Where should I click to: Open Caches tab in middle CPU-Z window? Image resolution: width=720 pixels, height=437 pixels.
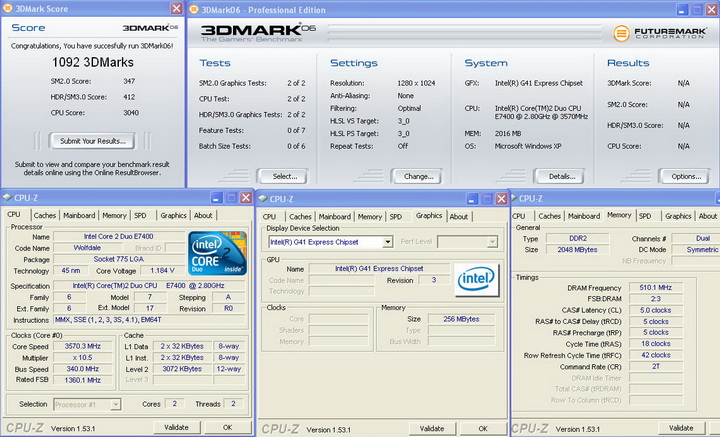[x=300, y=217]
